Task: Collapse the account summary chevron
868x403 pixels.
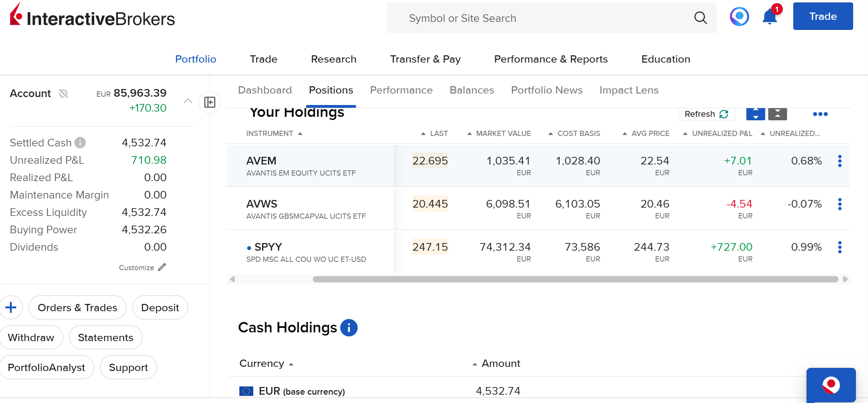Action: click(x=188, y=101)
